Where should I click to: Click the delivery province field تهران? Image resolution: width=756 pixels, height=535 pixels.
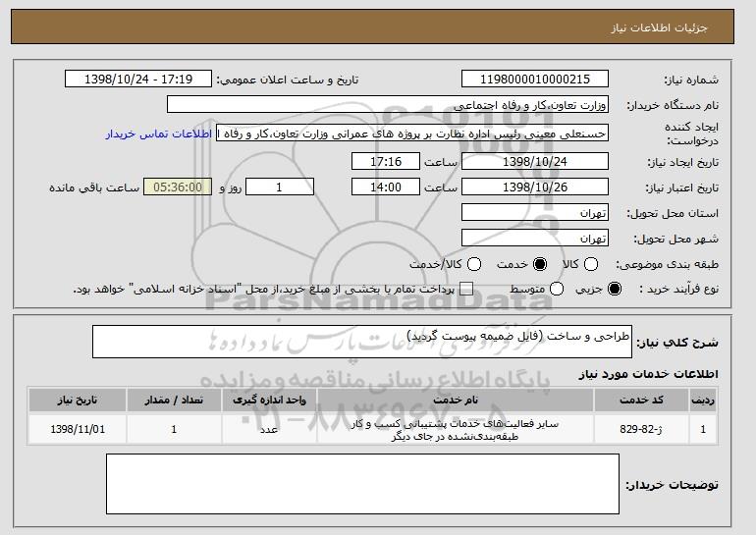[535, 213]
